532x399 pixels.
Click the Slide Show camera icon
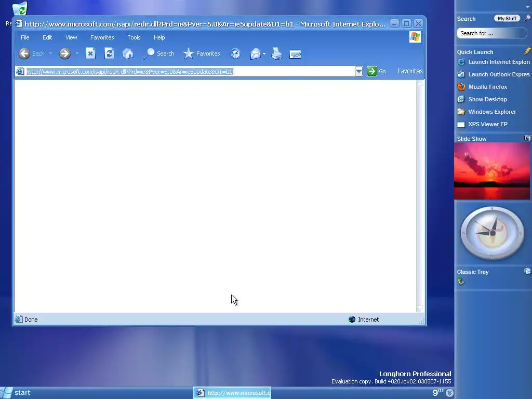point(527,138)
